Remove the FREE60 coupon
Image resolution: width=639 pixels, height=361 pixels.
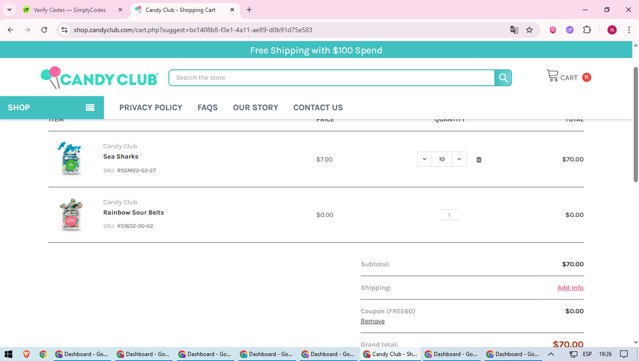coord(372,321)
